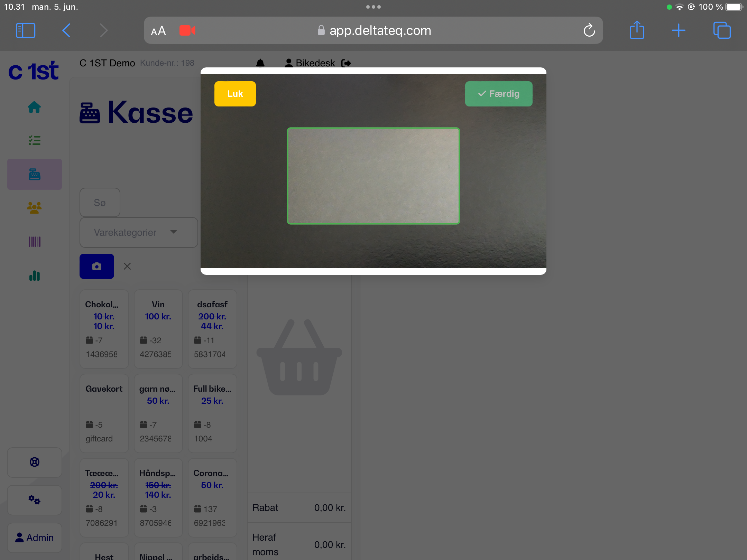Close the camera scanner with Luk

click(235, 94)
